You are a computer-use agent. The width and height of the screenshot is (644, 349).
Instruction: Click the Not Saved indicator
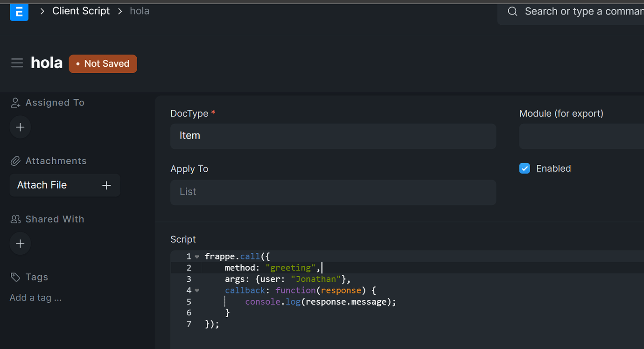pos(103,63)
